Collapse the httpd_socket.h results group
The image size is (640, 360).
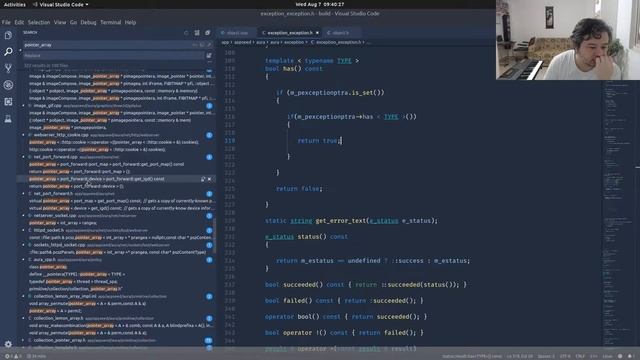23,231
